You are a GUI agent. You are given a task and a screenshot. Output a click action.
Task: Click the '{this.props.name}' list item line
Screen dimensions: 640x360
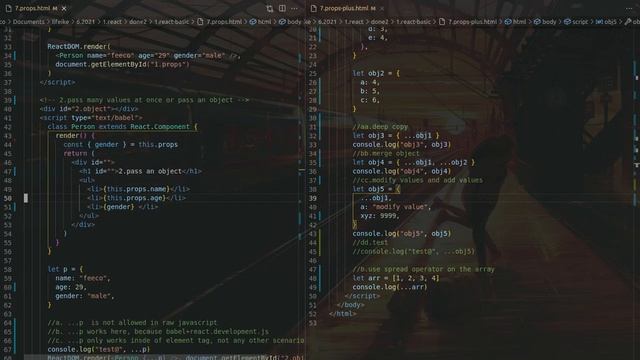coord(138,189)
